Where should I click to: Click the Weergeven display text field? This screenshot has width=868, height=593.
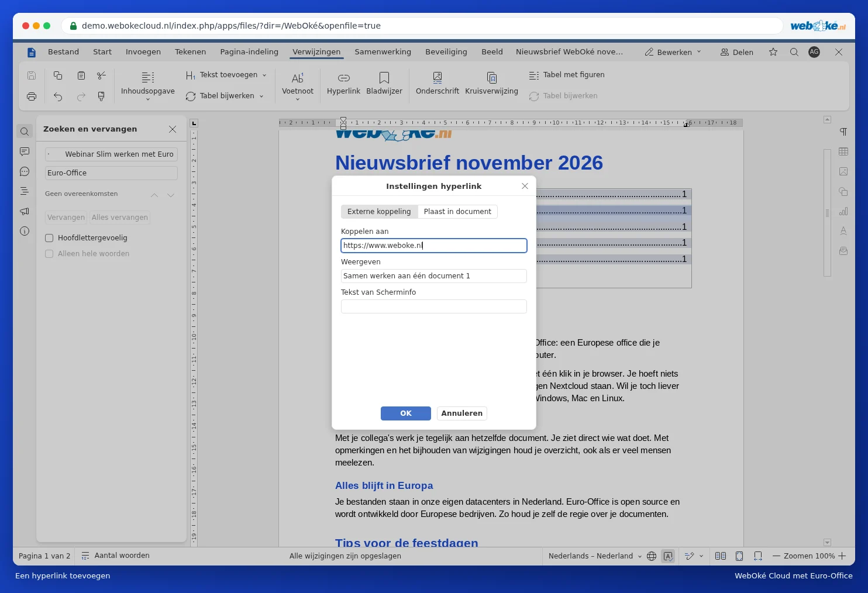pos(434,276)
